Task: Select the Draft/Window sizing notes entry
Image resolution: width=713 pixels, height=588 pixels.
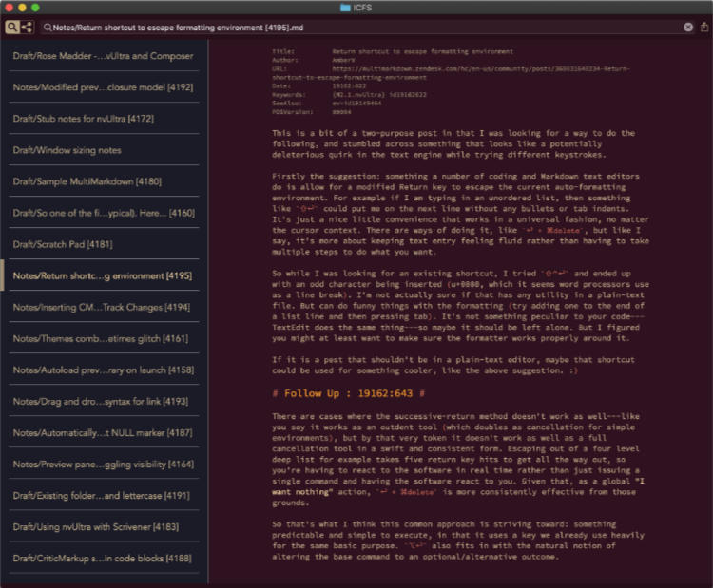Action: 101,150
